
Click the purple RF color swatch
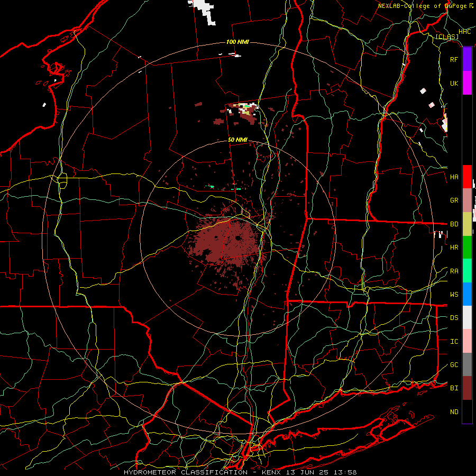pyautogui.click(x=467, y=59)
